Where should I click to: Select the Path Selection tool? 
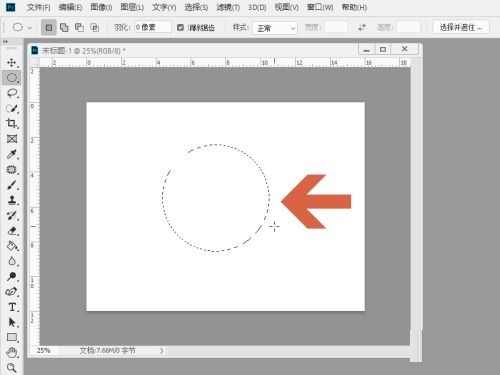pyautogui.click(x=12, y=322)
